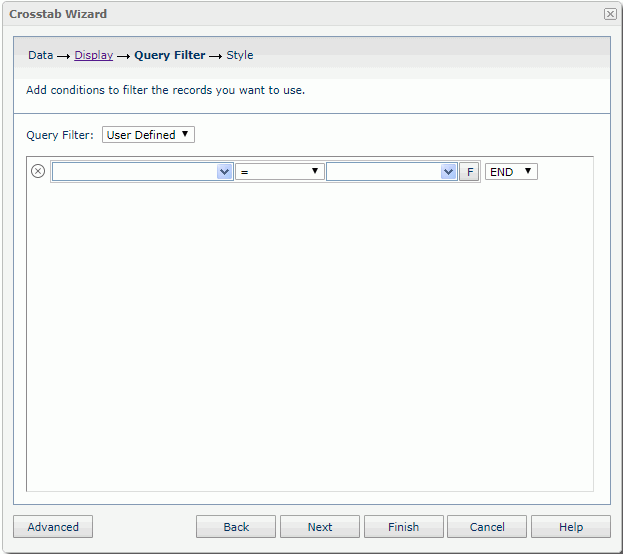Click the 'Add conditions to filter' instruction text
Viewport: 623px width, 554px height.
tap(165, 90)
